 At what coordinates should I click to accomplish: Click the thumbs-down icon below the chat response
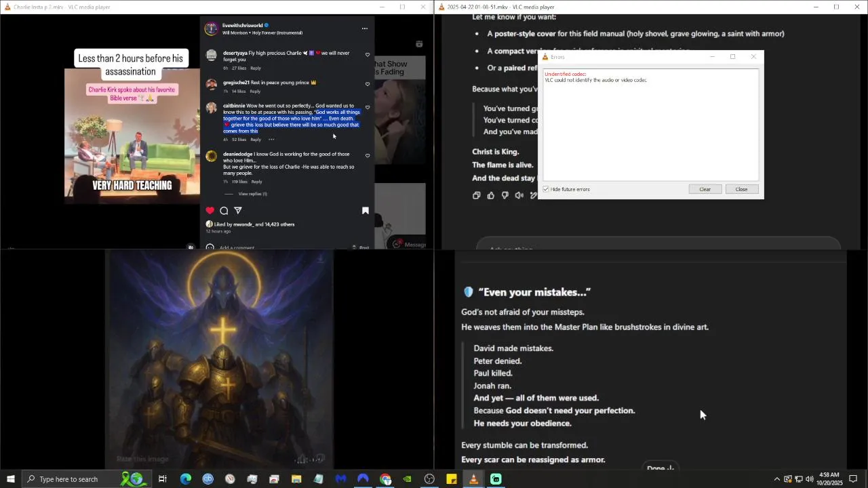coord(505,195)
